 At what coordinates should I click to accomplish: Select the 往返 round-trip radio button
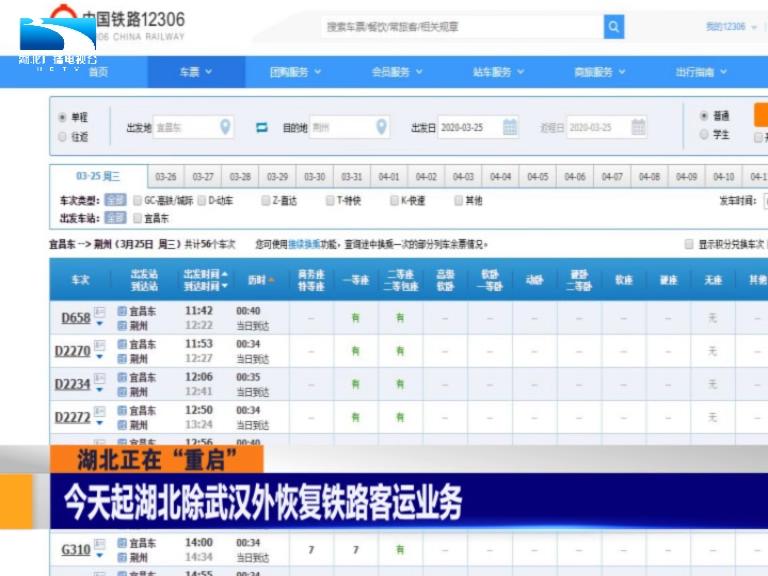pyautogui.click(x=63, y=136)
